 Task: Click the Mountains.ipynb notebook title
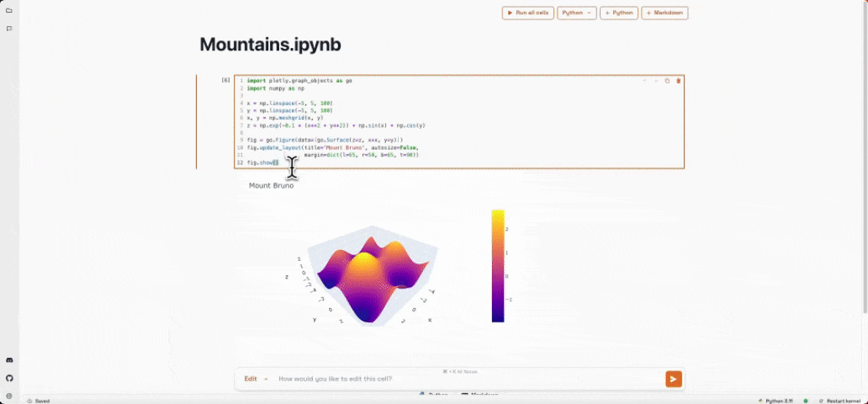(270, 45)
